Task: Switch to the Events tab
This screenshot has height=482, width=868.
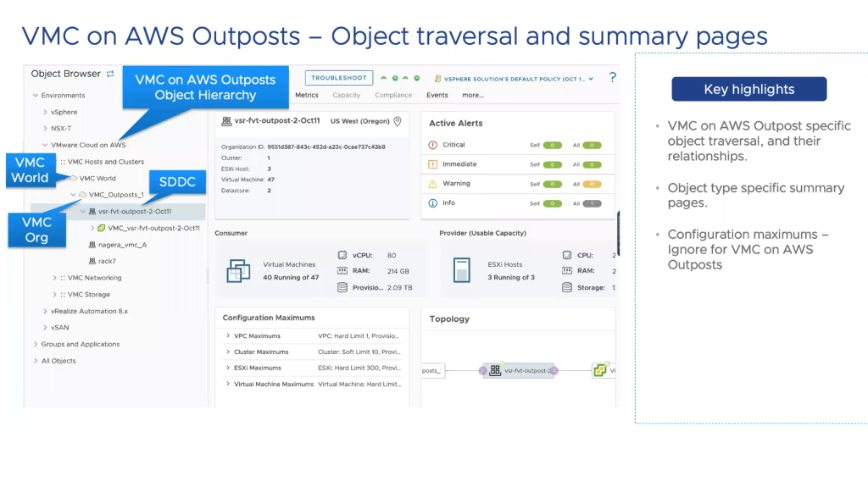Action: tap(437, 95)
